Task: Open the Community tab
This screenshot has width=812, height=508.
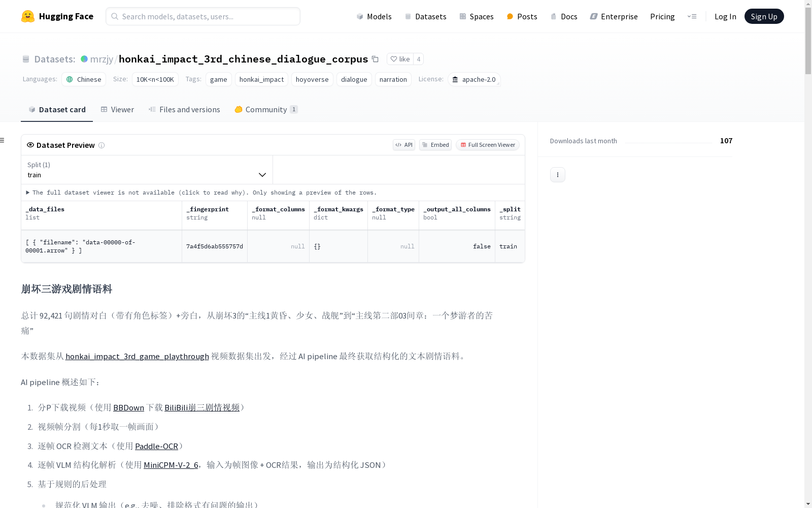Action: click(x=266, y=109)
